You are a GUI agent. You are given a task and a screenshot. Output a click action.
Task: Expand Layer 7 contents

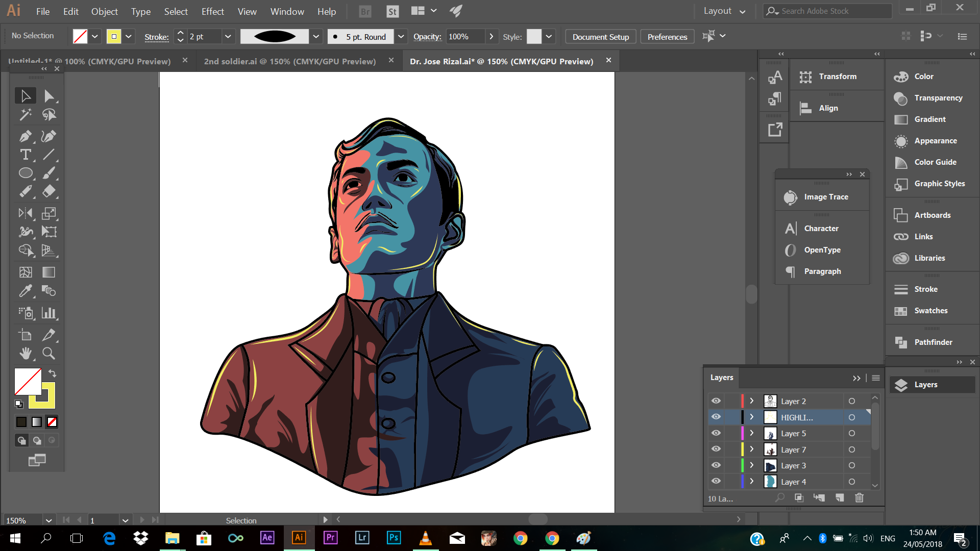click(752, 449)
